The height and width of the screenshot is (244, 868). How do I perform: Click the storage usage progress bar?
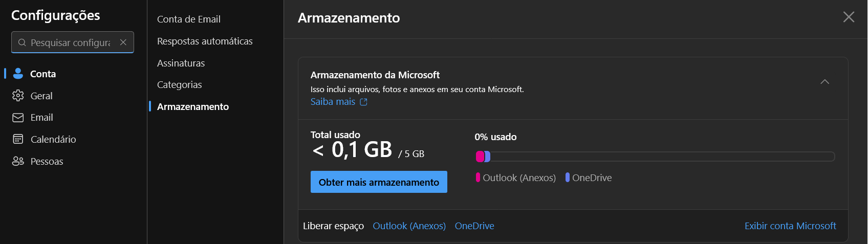coord(655,157)
